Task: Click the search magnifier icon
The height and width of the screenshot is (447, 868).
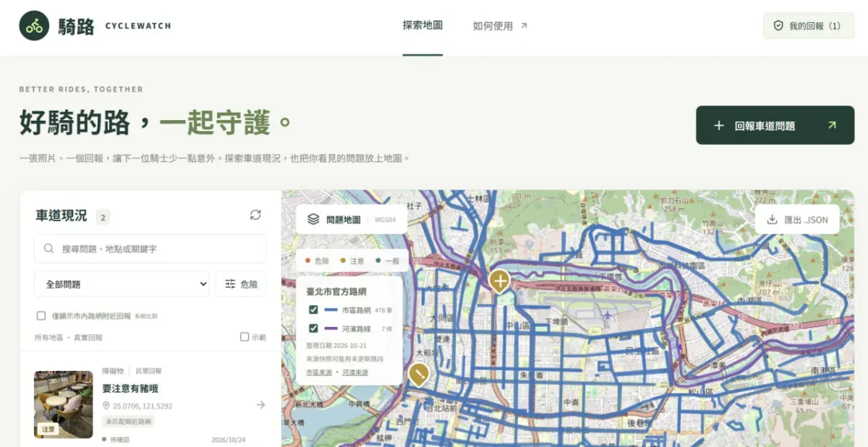Action: (49, 249)
